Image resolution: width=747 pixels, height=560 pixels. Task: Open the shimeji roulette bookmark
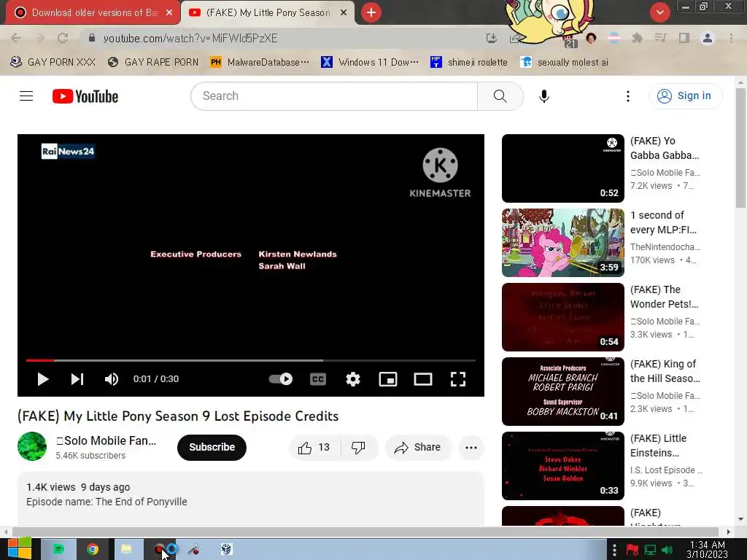point(469,63)
